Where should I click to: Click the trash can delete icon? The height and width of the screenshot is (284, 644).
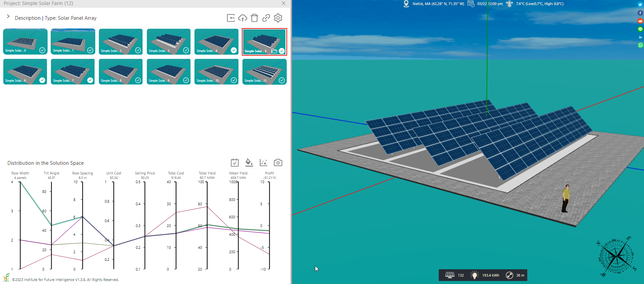pos(254,18)
